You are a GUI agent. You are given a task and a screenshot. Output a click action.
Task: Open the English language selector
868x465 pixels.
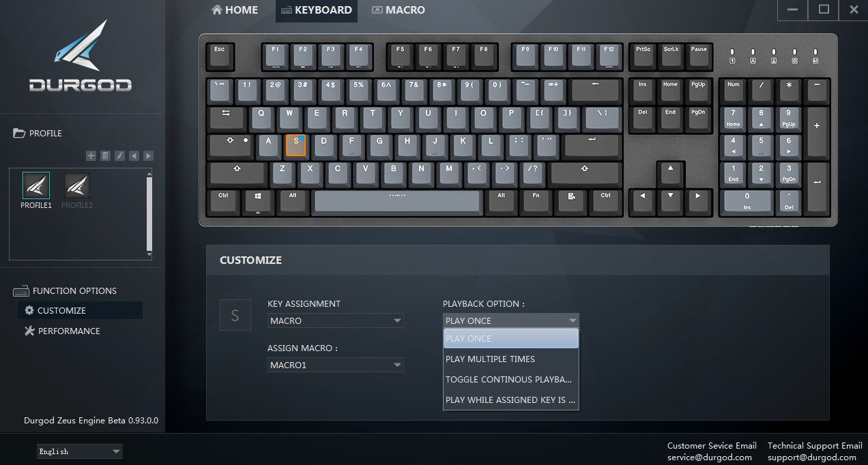tap(80, 451)
